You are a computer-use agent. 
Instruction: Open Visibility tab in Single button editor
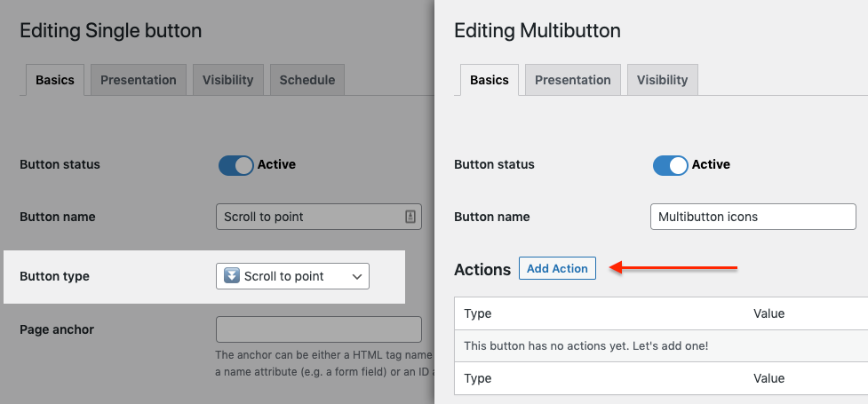pyautogui.click(x=227, y=80)
